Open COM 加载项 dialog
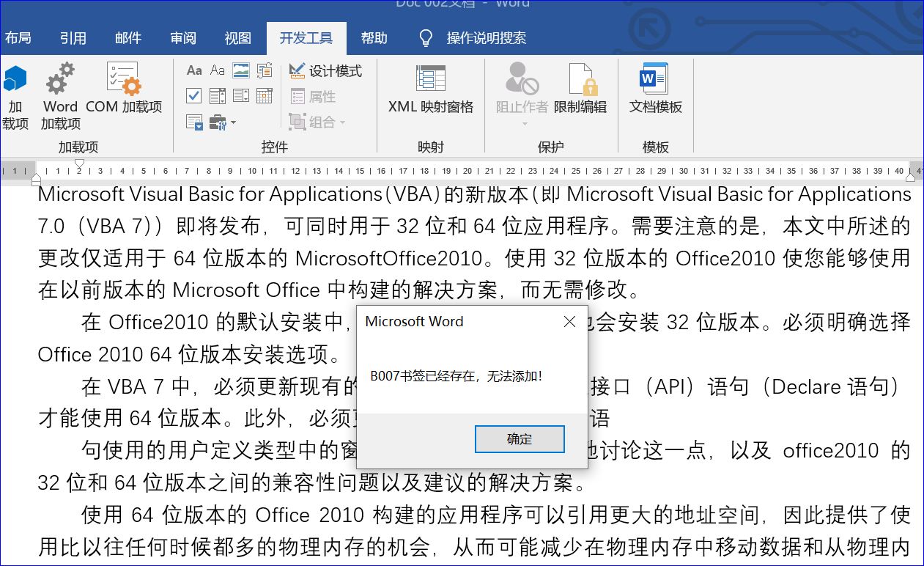 pos(124,89)
